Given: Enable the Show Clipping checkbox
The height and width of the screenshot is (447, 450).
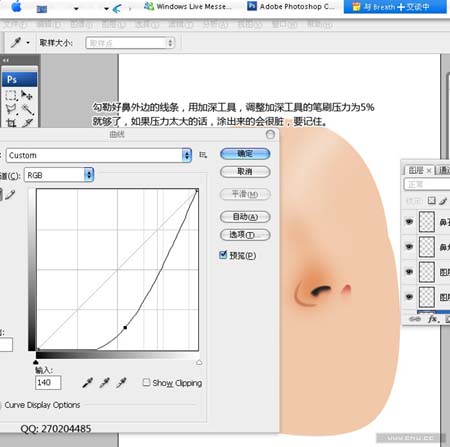Looking at the screenshot, I should (146, 382).
